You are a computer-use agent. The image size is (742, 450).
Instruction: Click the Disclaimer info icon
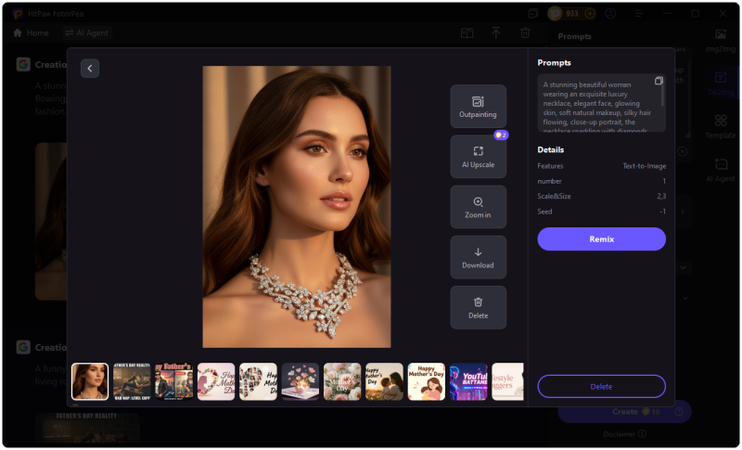click(x=642, y=434)
